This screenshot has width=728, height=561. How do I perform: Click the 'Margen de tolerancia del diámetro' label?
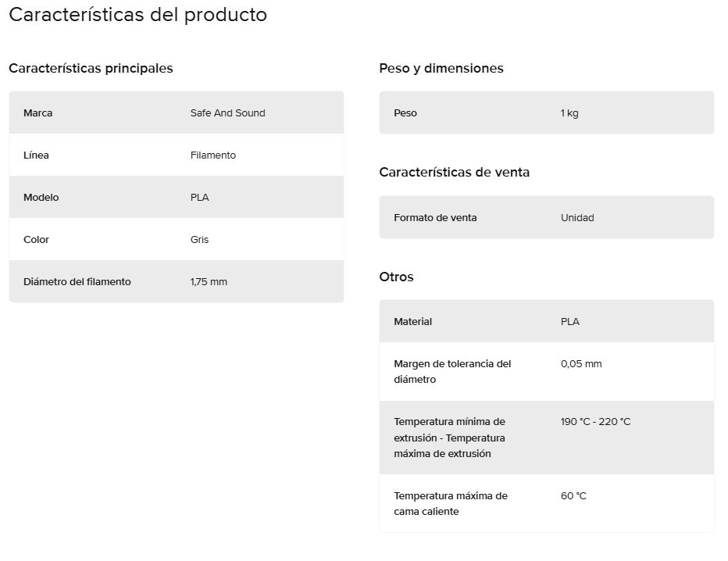coord(452,371)
